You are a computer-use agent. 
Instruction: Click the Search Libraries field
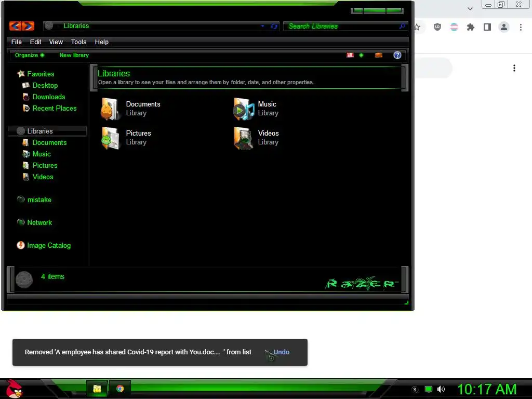pos(345,26)
